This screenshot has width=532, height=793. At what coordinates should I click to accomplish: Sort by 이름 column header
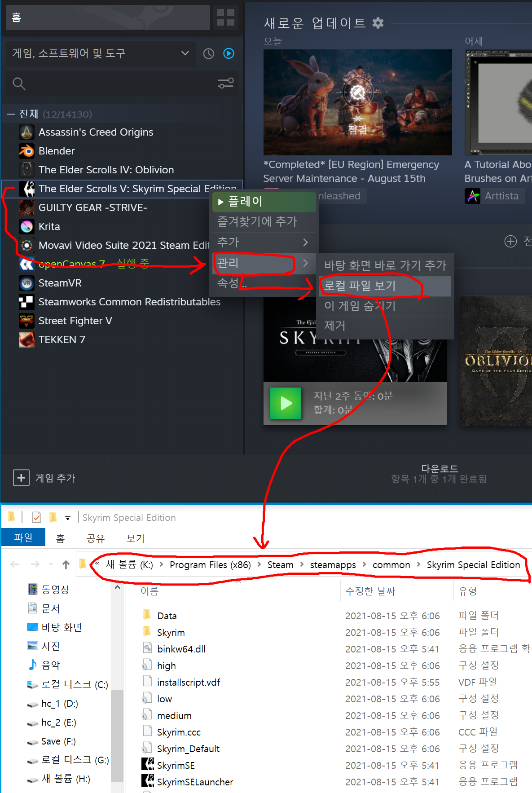[x=149, y=591]
